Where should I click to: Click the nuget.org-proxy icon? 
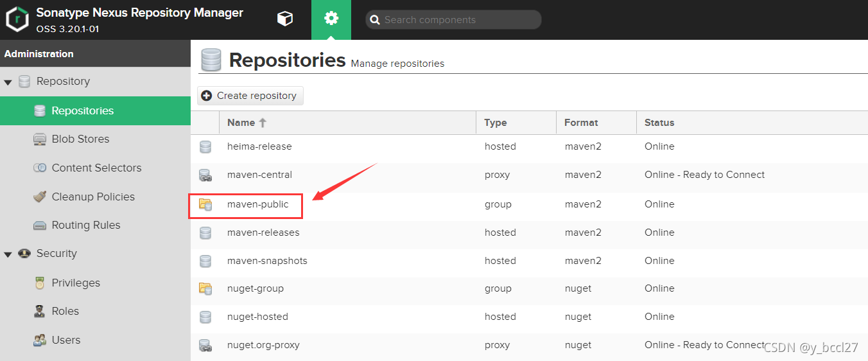[205, 345]
